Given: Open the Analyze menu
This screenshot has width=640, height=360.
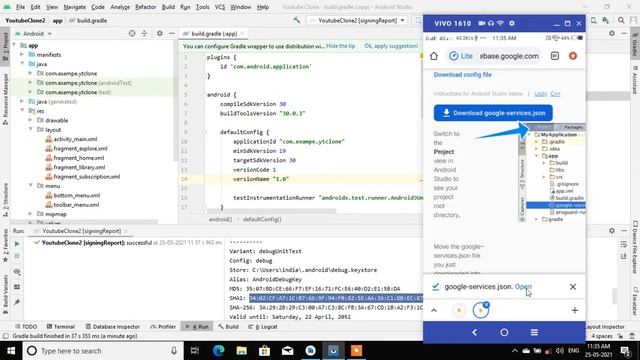Looking at the screenshot, I should click(x=120, y=7).
